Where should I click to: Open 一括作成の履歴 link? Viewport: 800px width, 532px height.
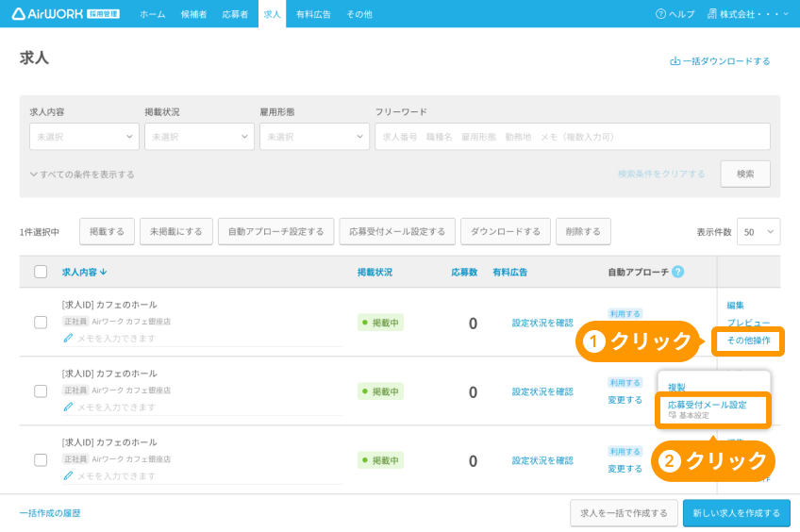50,513
